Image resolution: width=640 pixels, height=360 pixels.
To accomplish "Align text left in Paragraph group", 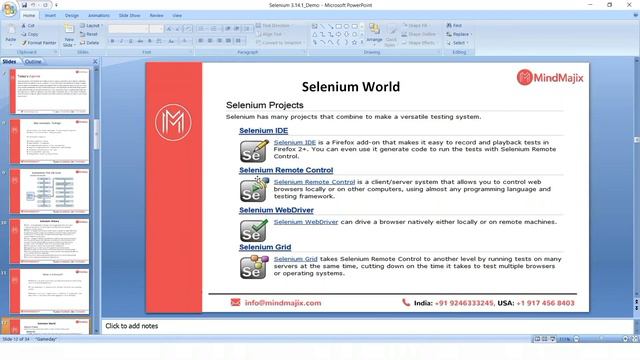I will 201,41.
